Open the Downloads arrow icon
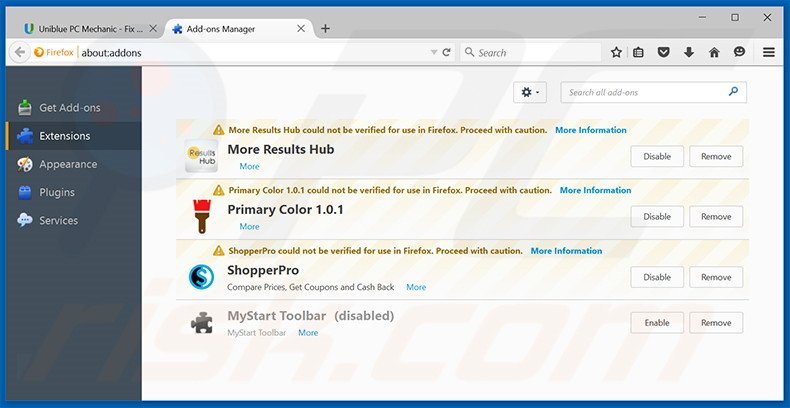790x408 pixels. 689,52
